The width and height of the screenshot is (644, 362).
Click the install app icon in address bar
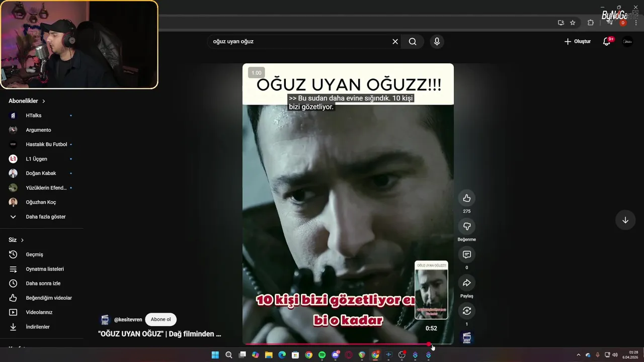pos(561,23)
